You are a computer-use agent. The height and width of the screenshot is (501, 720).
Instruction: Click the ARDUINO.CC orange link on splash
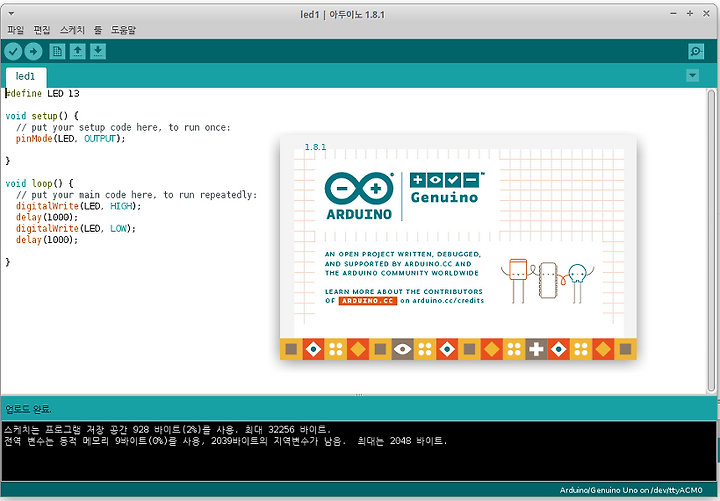368,301
